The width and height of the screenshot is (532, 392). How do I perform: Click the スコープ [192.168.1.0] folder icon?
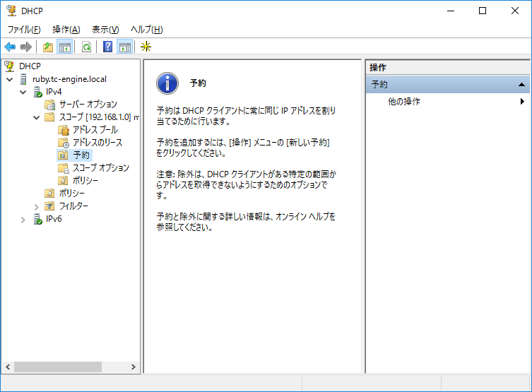click(49, 117)
